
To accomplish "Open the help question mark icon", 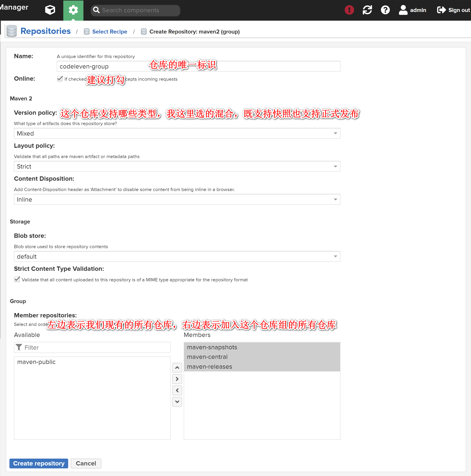I will pos(385,10).
